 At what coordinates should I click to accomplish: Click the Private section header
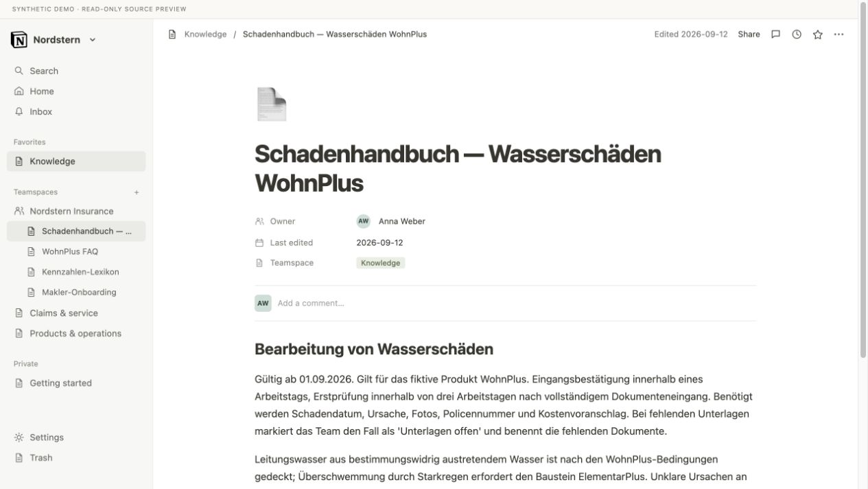[26, 364]
